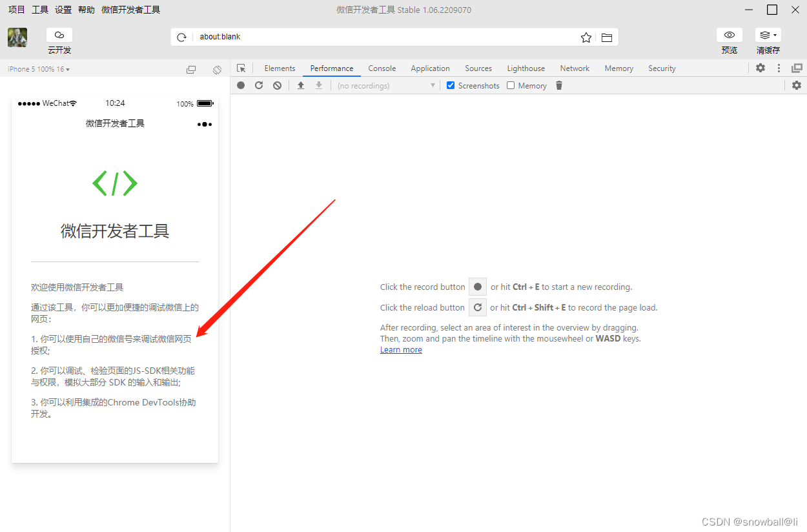Click the undock DevTools window icon
This screenshot has height=532, width=807.
[797, 68]
